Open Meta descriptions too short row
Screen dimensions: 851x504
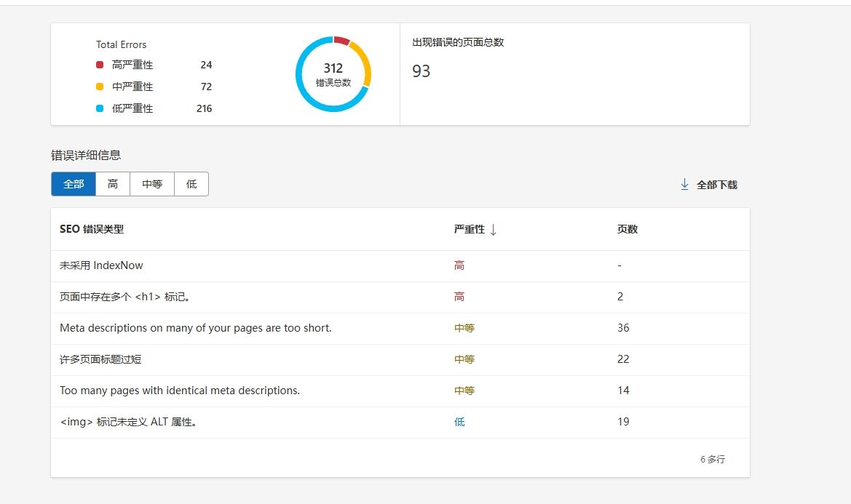(195, 328)
